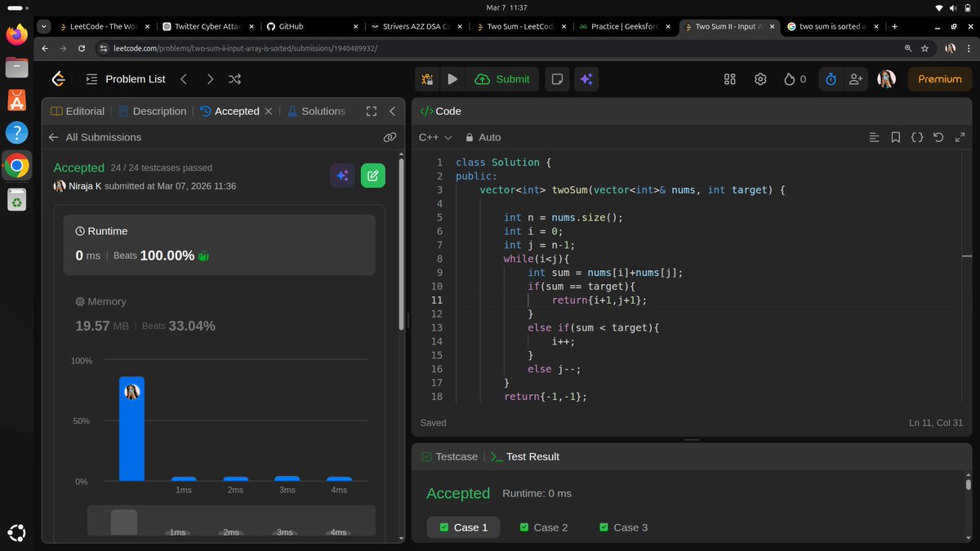Open LeetCode settings gear

tap(760, 79)
